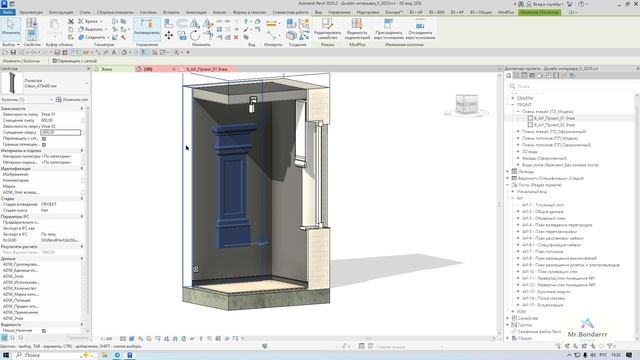Open the Файл ribbon tab

(x=7, y=12)
